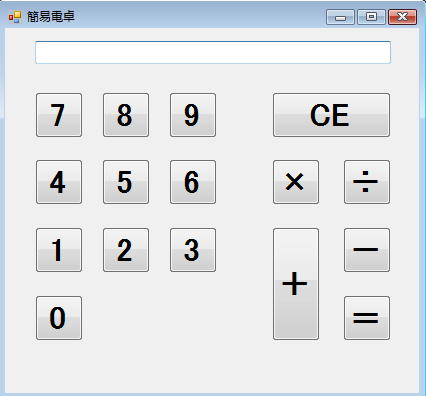Tap the number 3 button
The image size is (426, 396).
coord(193,250)
